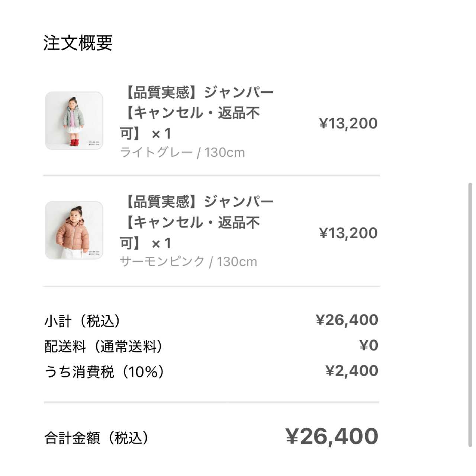Click the 配送料（通常送料） label
Viewport: 476px width, 476px height.
pyautogui.click(x=104, y=346)
